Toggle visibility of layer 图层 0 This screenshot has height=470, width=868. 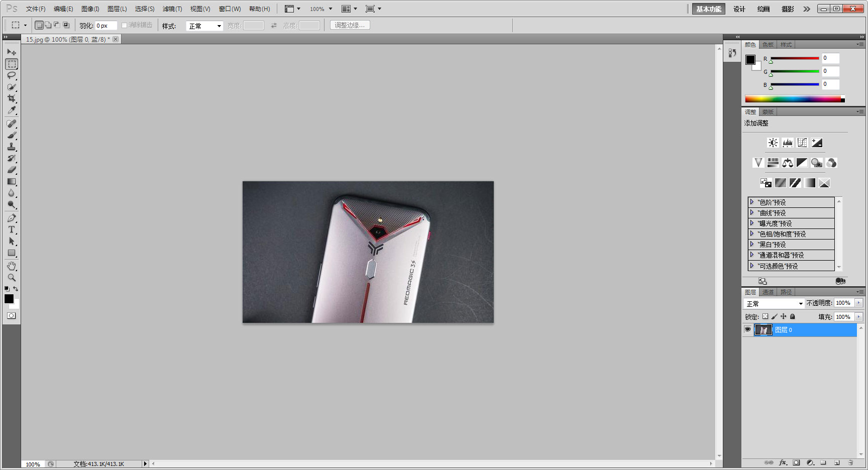click(748, 329)
